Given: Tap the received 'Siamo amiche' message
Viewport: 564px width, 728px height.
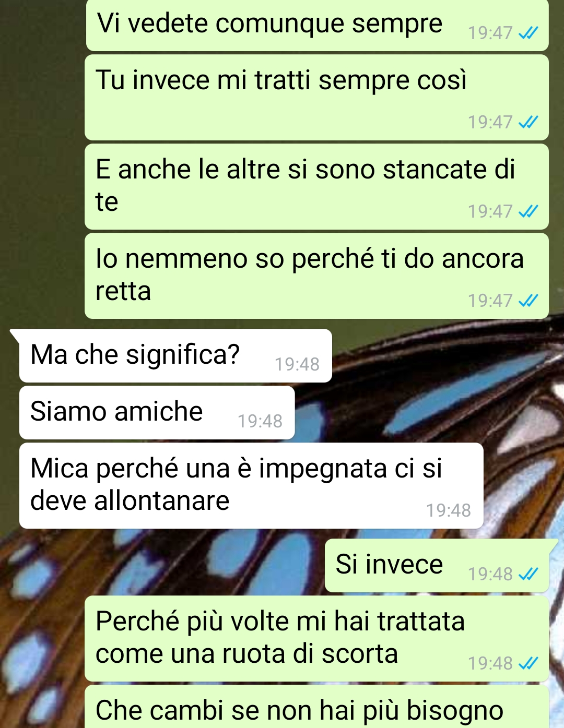Looking at the screenshot, I should [x=157, y=413].
